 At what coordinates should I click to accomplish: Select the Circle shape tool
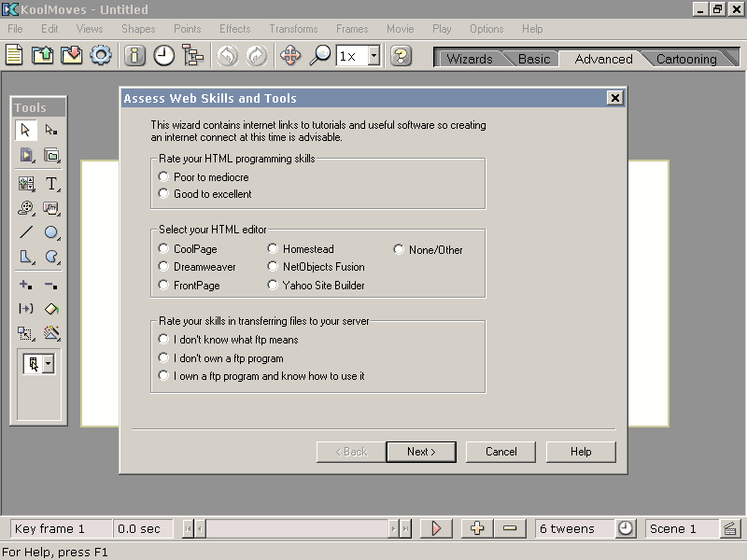[x=51, y=232]
